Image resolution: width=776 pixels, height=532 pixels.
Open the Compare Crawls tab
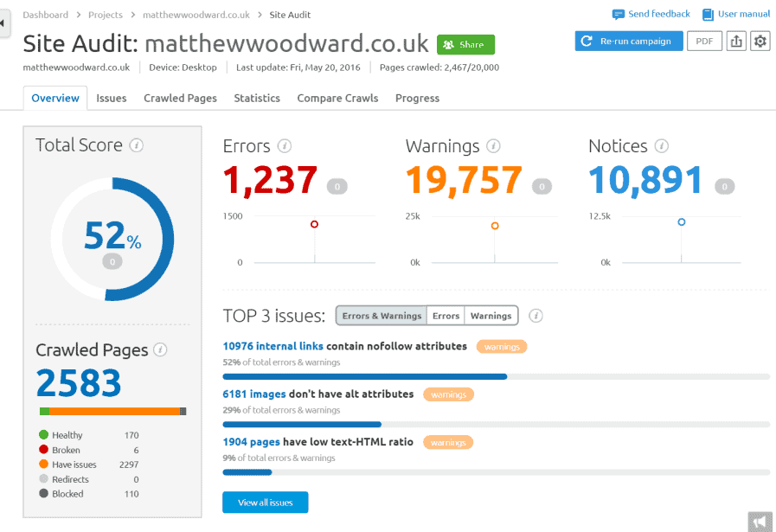tap(337, 98)
